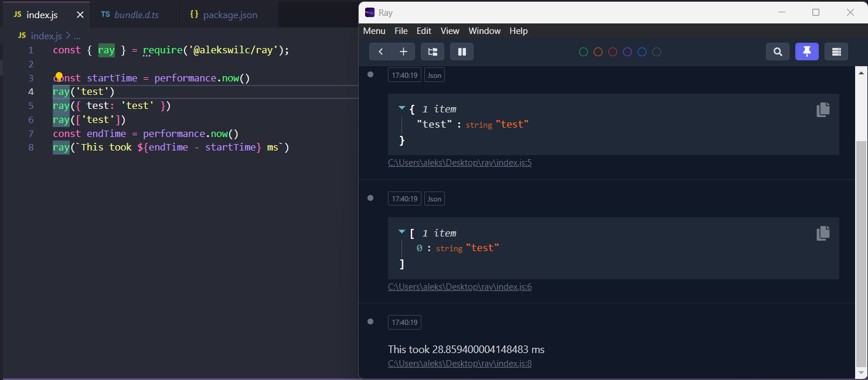The image size is (868, 380).
Task: Click index 0 in array view
Action: point(420,248)
